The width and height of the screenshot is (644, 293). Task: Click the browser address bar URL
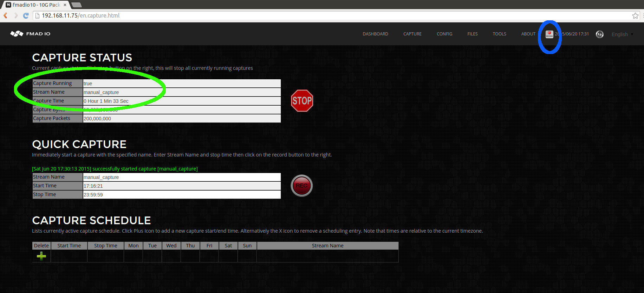(81, 15)
